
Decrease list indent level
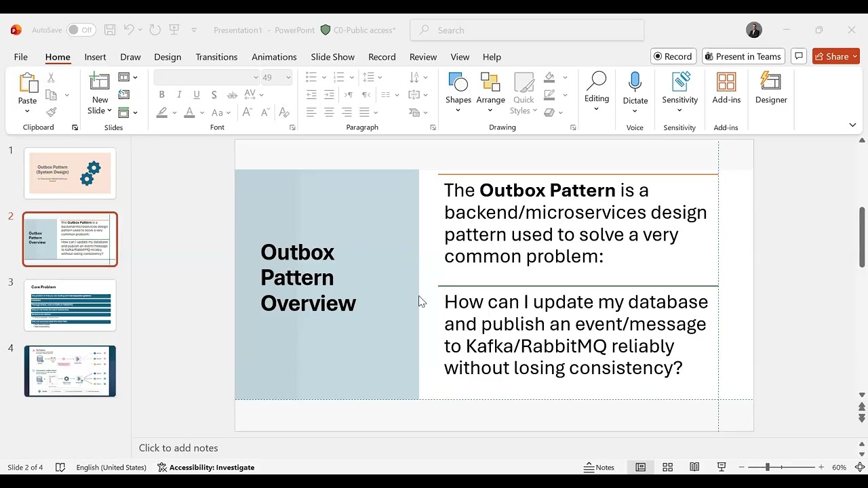tap(311, 95)
